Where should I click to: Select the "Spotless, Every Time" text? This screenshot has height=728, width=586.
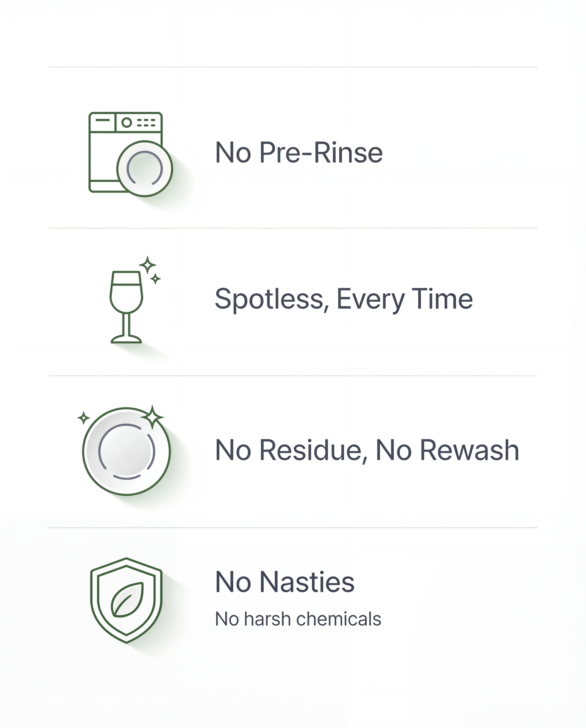[x=344, y=299]
